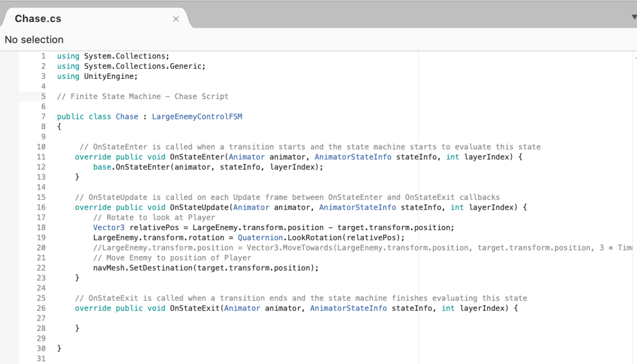This screenshot has width=637, height=364.
Task: Click line number 26 in the gutter
Action: 41,308
